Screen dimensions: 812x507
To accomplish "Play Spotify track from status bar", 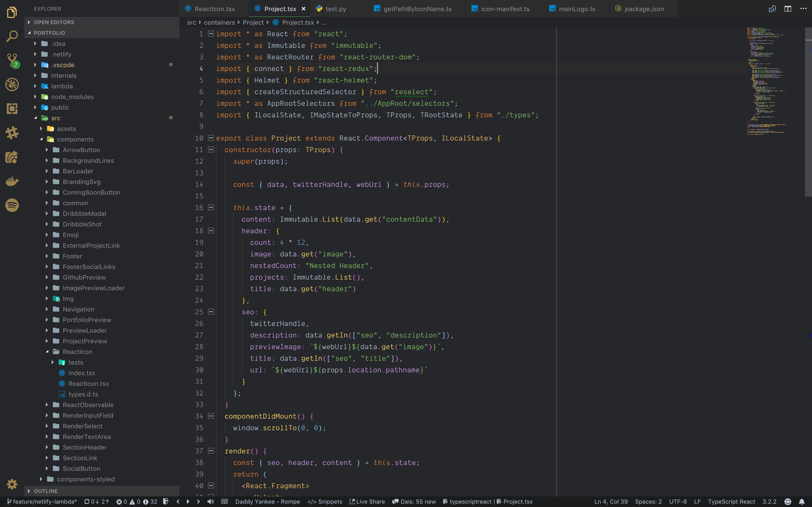I will pos(188,502).
